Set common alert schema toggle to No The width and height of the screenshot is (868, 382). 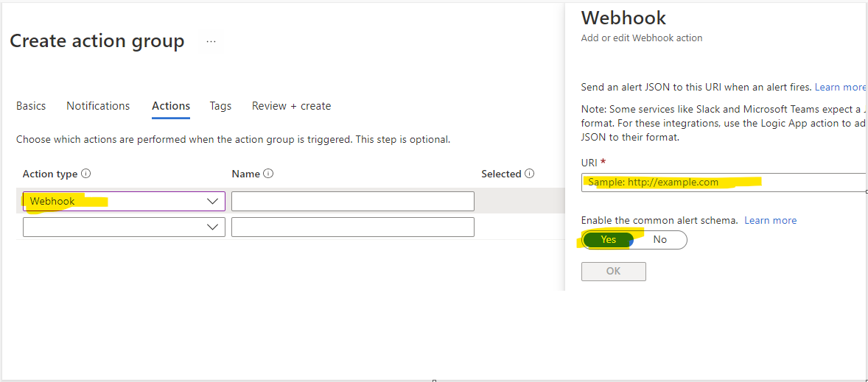pos(660,240)
